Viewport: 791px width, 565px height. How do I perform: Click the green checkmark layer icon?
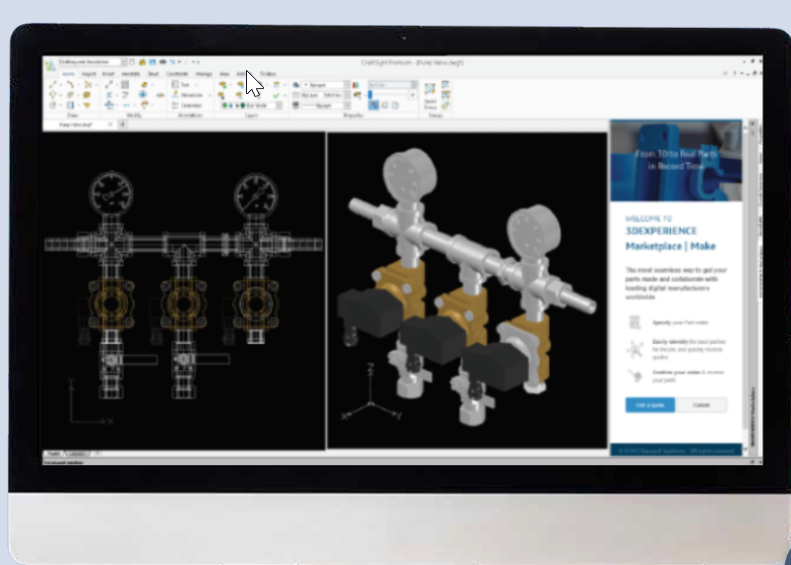[276, 95]
